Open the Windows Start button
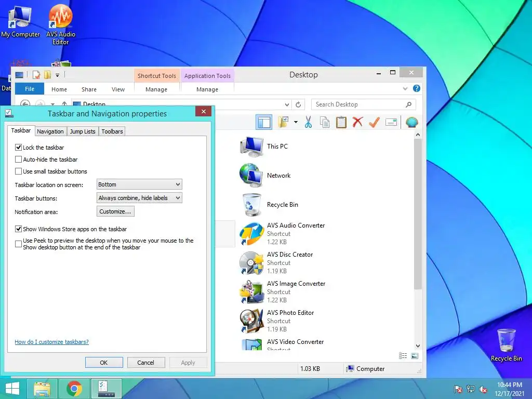Screen dimensions: 532x399 click(12, 389)
